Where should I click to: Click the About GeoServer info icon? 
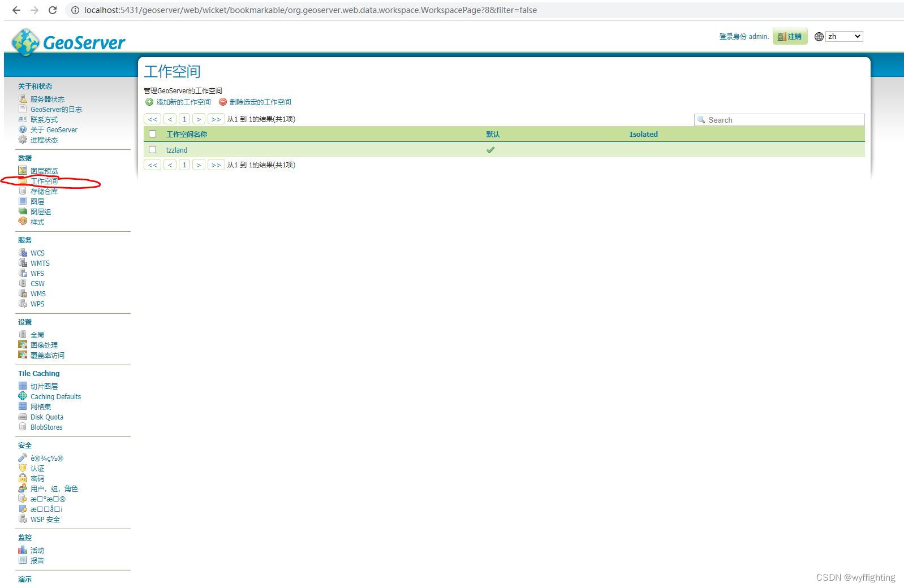23,129
